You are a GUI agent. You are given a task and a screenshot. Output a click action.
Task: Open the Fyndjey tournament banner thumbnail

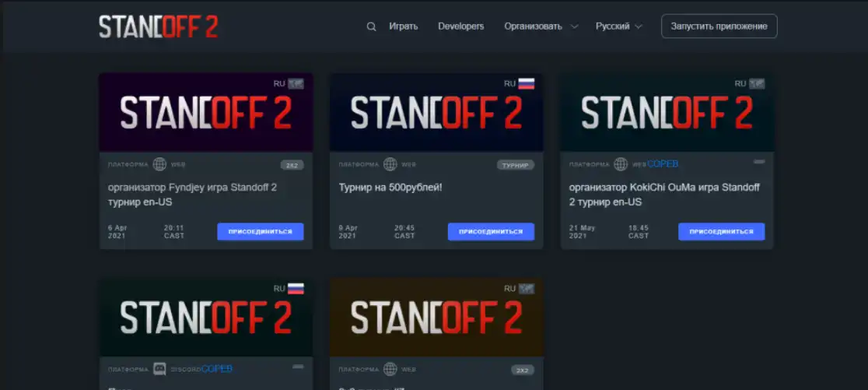206,113
